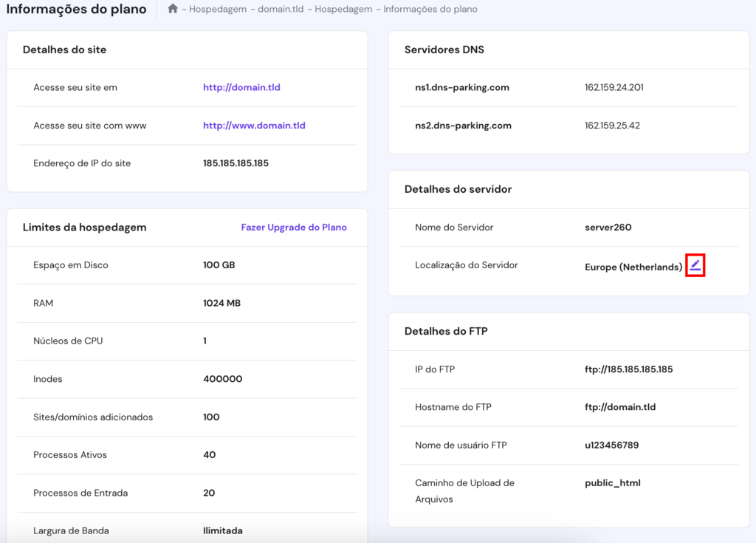The height and width of the screenshot is (543, 756).
Task: Click Fazer Upgrade do Plano
Action: coord(294,227)
